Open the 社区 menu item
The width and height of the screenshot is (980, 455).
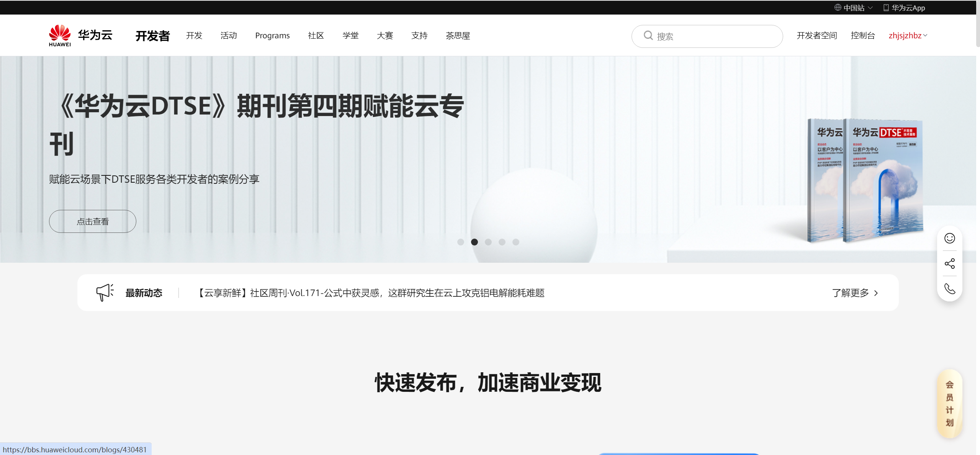click(316, 36)
